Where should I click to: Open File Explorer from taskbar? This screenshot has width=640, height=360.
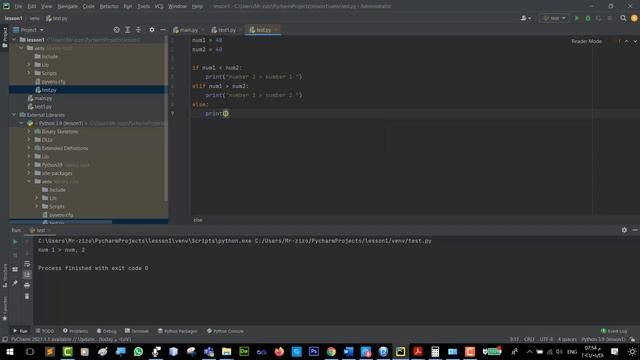click(226, 352)
